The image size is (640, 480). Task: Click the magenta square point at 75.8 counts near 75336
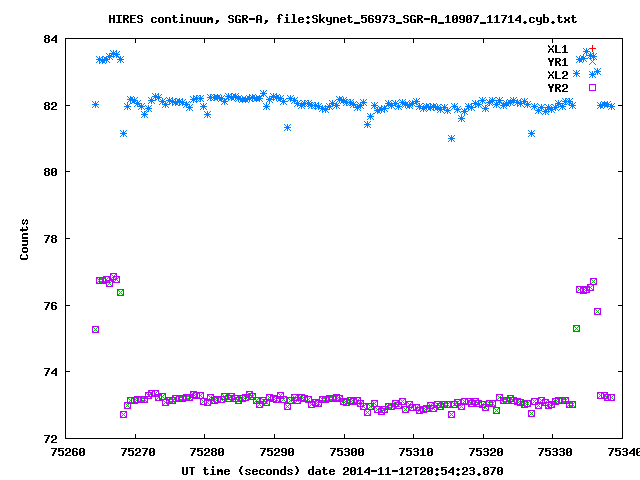[x=598, y=311]
